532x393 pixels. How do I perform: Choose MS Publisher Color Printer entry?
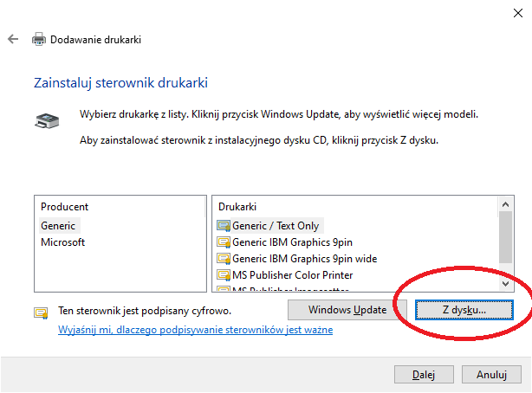pyautogui.click(x=292, y=275)
